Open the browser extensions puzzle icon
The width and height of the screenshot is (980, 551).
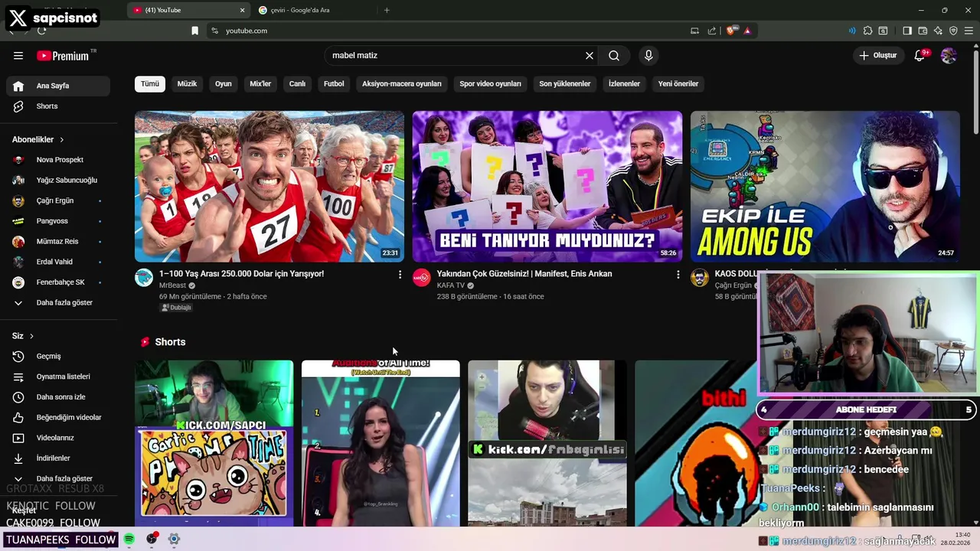[867, 31]
